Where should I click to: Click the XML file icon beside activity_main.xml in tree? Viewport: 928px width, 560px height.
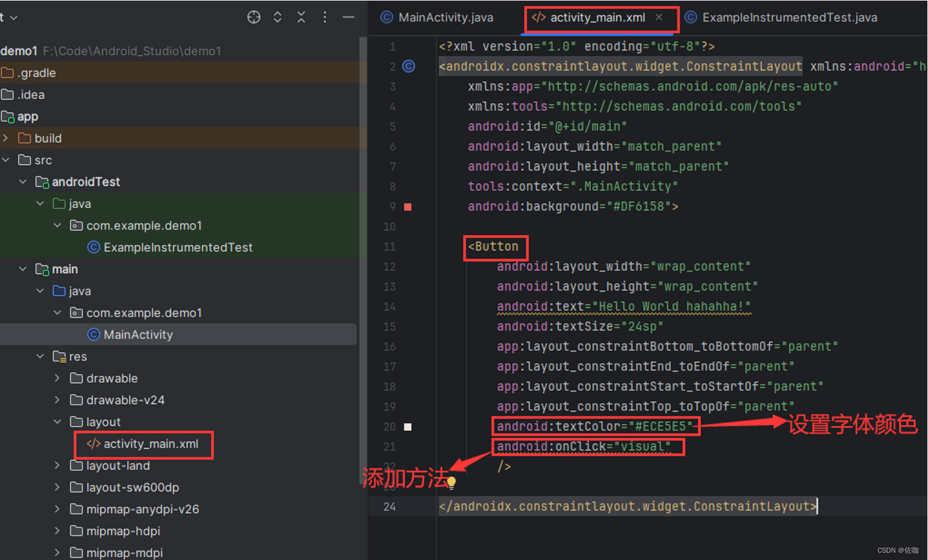coord(93,444)
